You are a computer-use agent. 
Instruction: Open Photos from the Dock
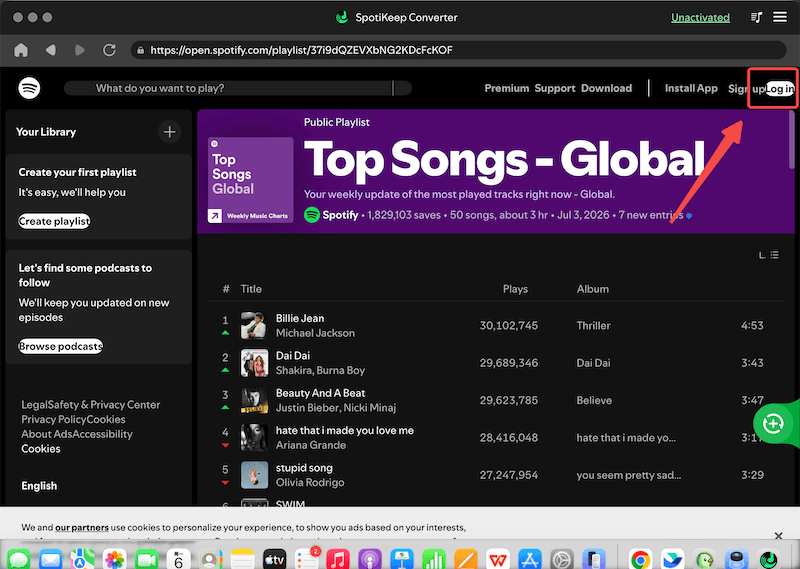(x=114, y=560)
